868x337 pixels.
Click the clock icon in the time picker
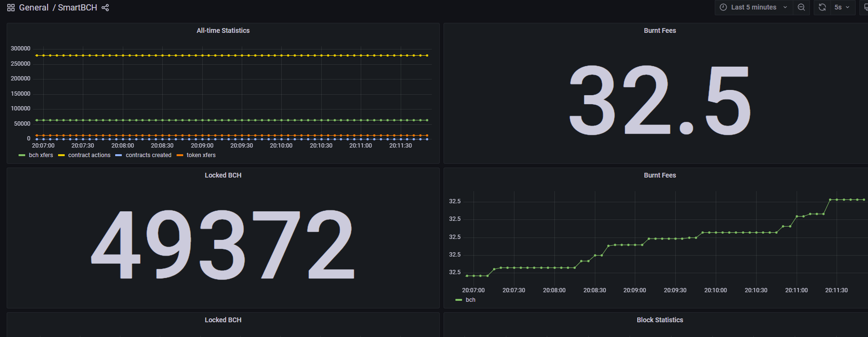tap(723, 7)
